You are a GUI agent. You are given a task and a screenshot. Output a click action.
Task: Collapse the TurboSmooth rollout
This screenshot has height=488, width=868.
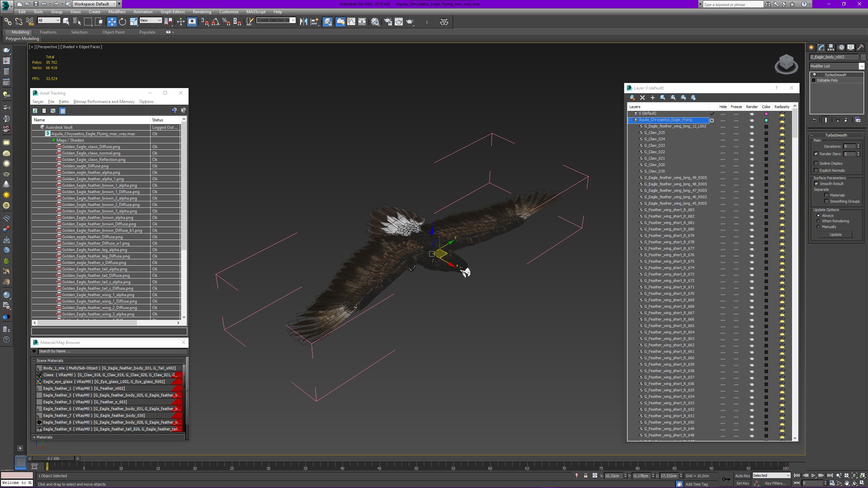pos(836,135)
